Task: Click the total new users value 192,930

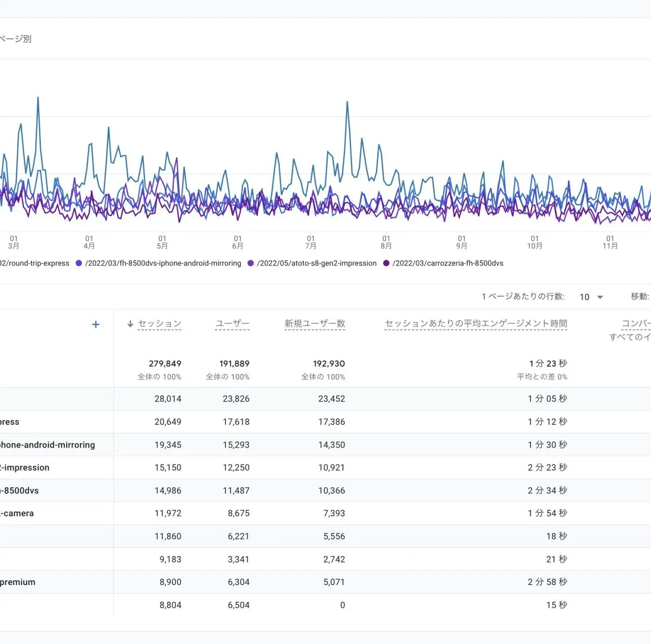Action: [x=329, y=364]
